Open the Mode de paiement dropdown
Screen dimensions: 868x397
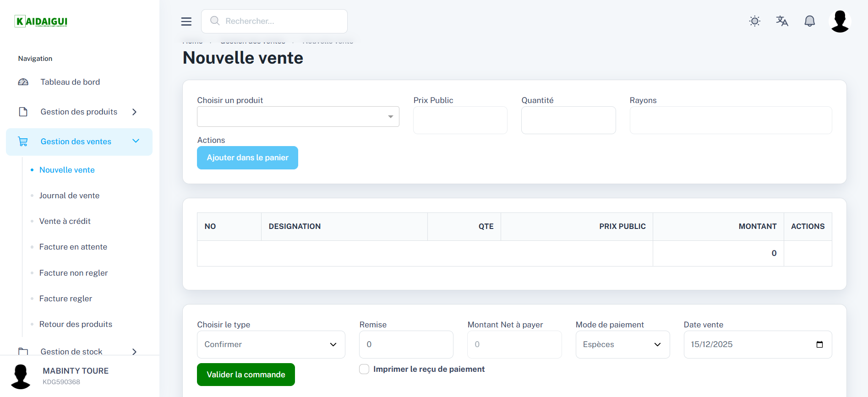point(622,344)
